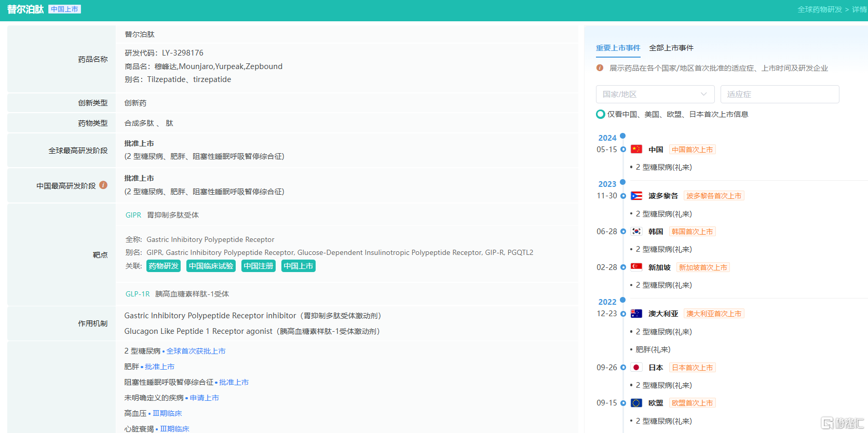Open 全球首次获批上市 link for 2 型糖尿病
This screenshot has height=433, width=868.
click(x=196, y=351)
